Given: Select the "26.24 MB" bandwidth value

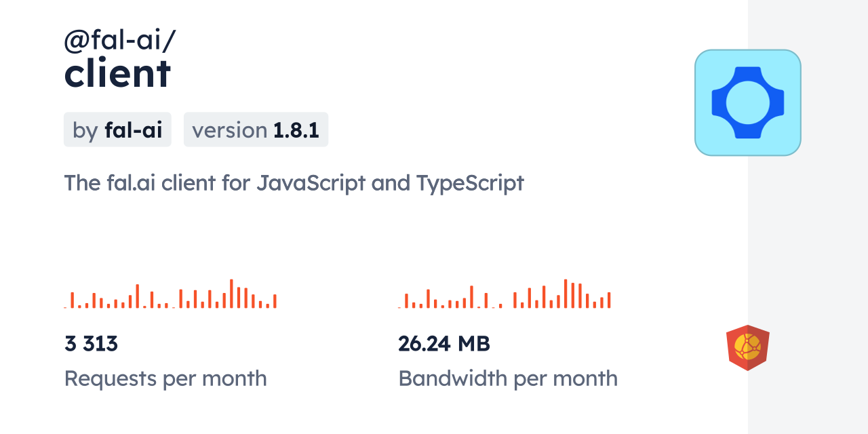Looking at the screenshot, I should 444,344.
